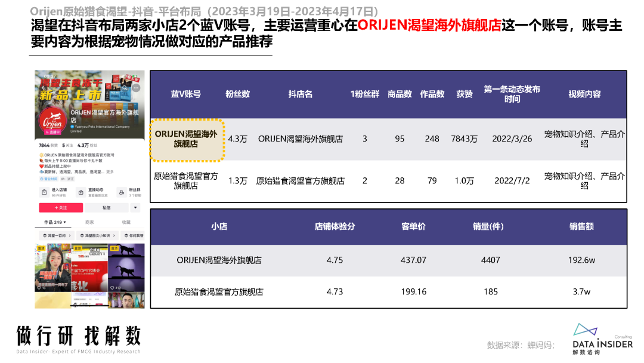Tap the shopping bag icon beside 进入店铺
This screenshot has width=644, height=363.
44,192
